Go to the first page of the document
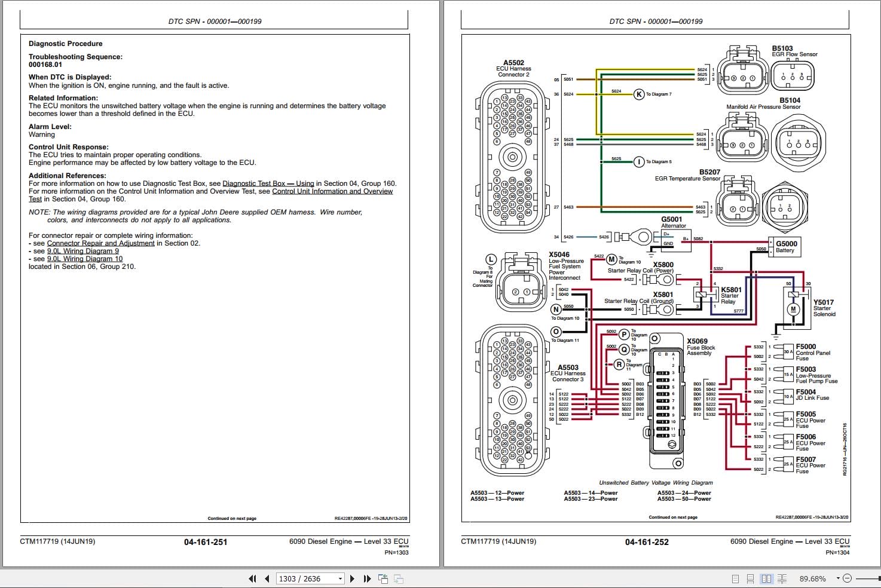Image resolution: width=881 pixels, height=588 pixels. pyautogui.click(x=253, y=578)
